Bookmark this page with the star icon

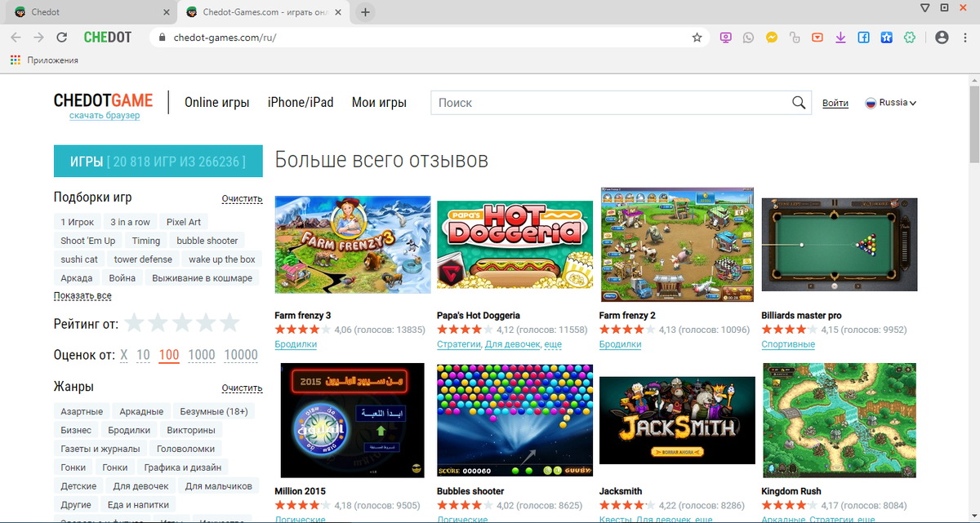click(697, 38)
